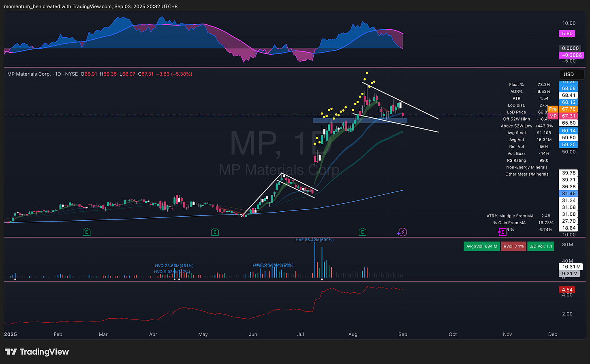
Task: Click the red 4.54 ATR scale label
Action: [x=567, y=290]
